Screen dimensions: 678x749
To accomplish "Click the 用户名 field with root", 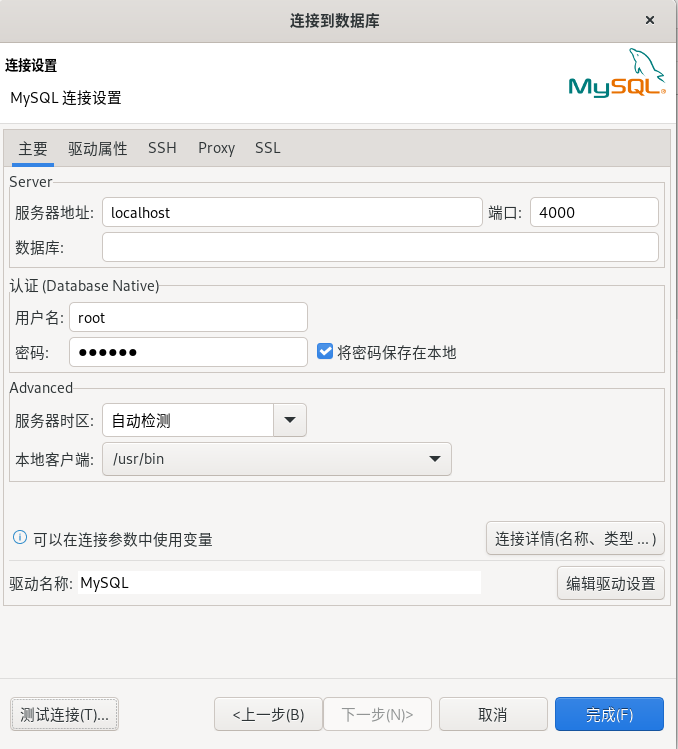I will [188, 317].
